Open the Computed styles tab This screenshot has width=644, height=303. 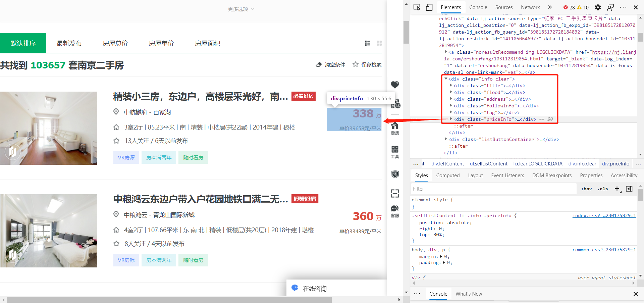tap(448, 175)
